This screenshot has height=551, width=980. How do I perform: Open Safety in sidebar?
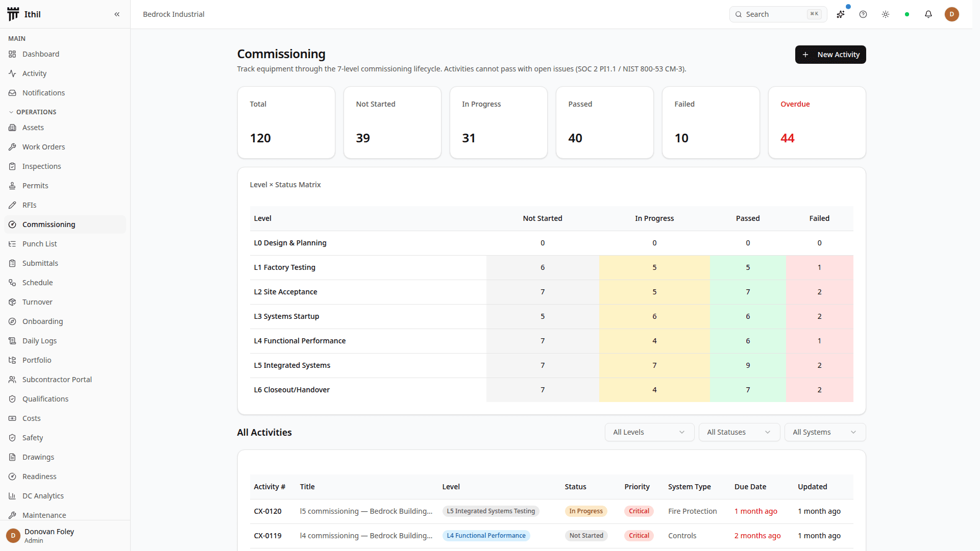pos(65,438)
